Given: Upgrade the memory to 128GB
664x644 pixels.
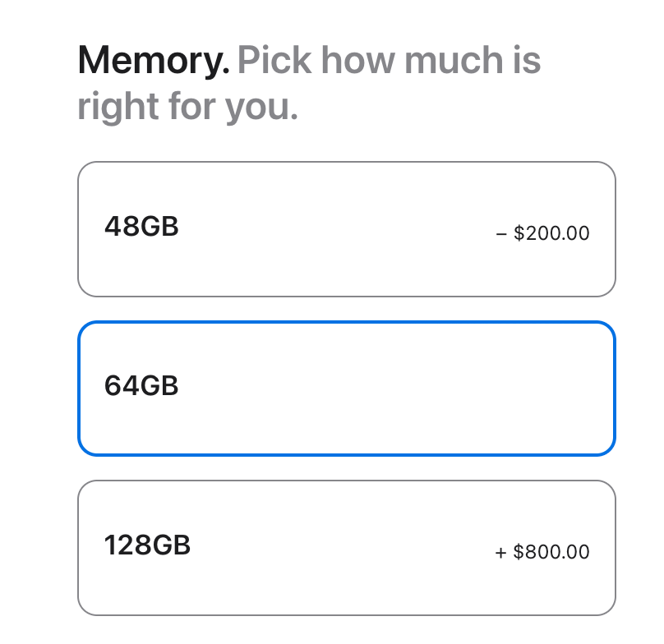Looking at the screenshot, I should [x=346, y=547].
